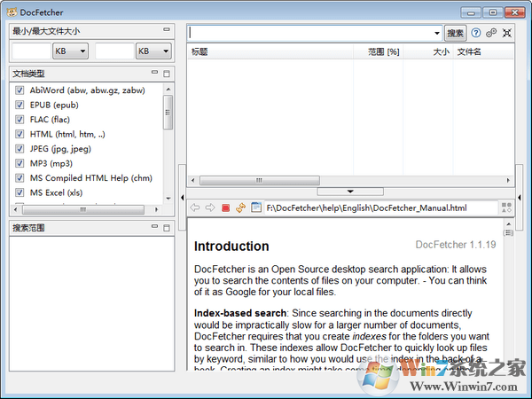Open preferences with the gears icon

click(491, 33)
